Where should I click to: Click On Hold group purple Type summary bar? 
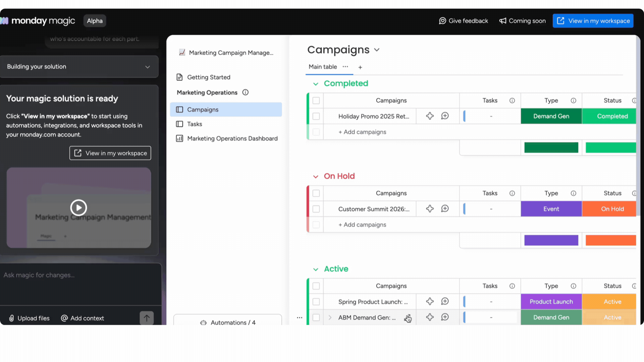click(551, 240)
